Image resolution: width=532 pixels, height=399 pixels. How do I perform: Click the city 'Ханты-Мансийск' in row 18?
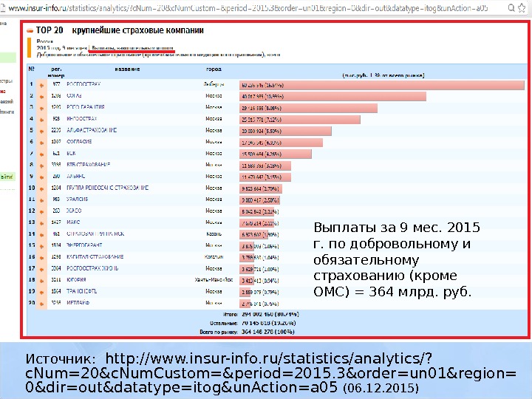(214, 280)
